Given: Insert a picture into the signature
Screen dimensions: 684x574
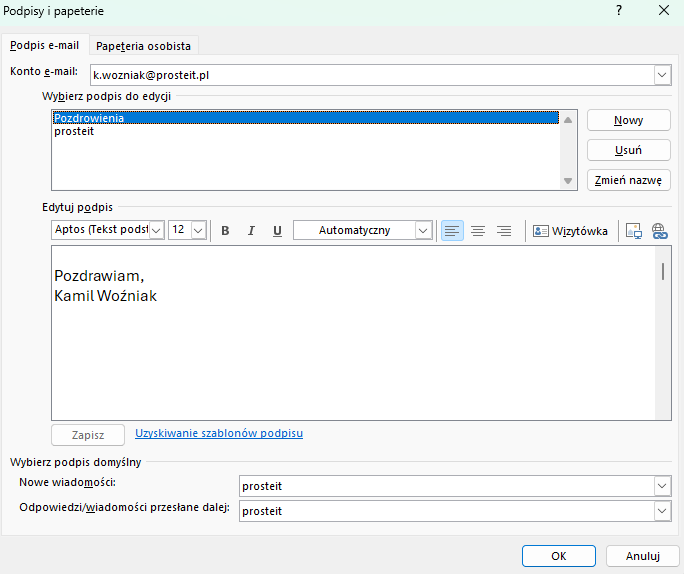Looking at the screenshot, I should tap(633, 231).
